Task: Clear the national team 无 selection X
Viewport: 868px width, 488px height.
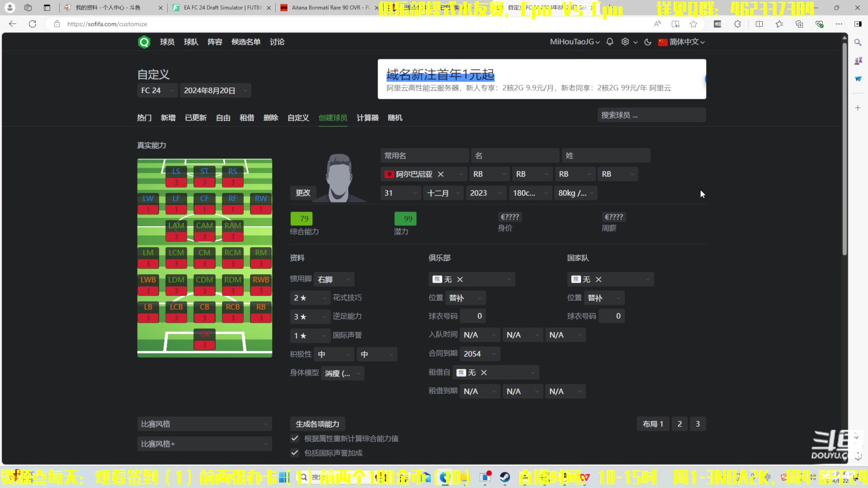Action: coord(599,279)
